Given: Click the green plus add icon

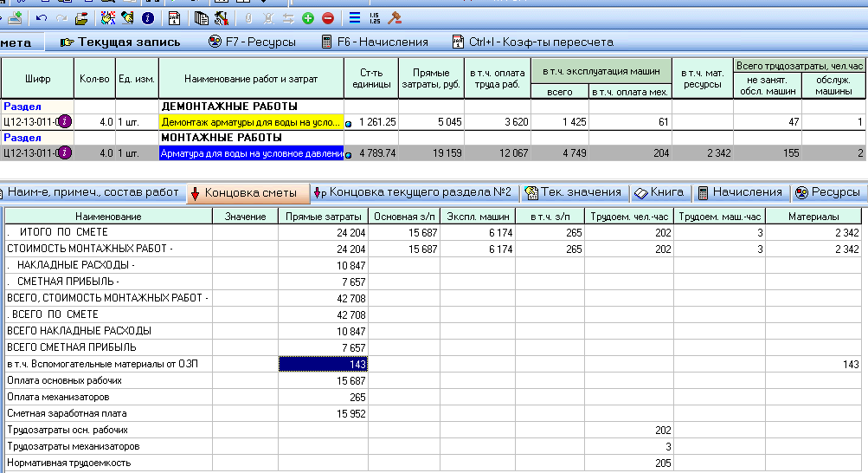Looking at the screenshot, I should pos(308,17).
